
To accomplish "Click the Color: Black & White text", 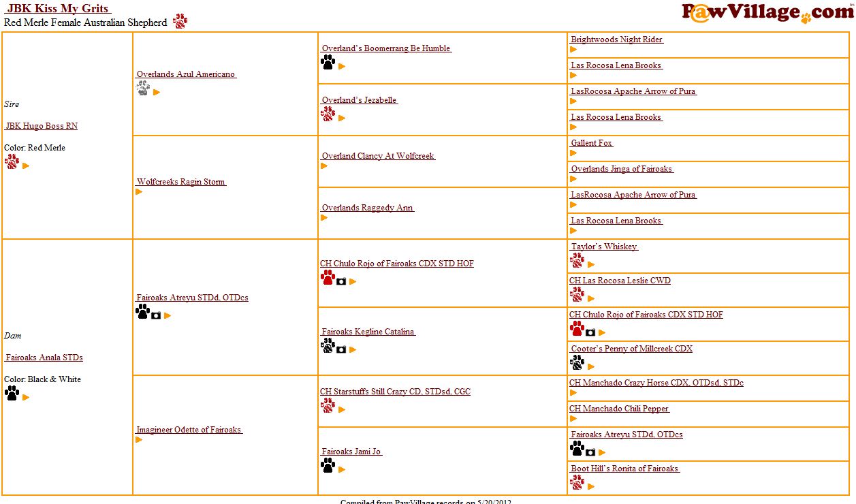I will point(42,379).
